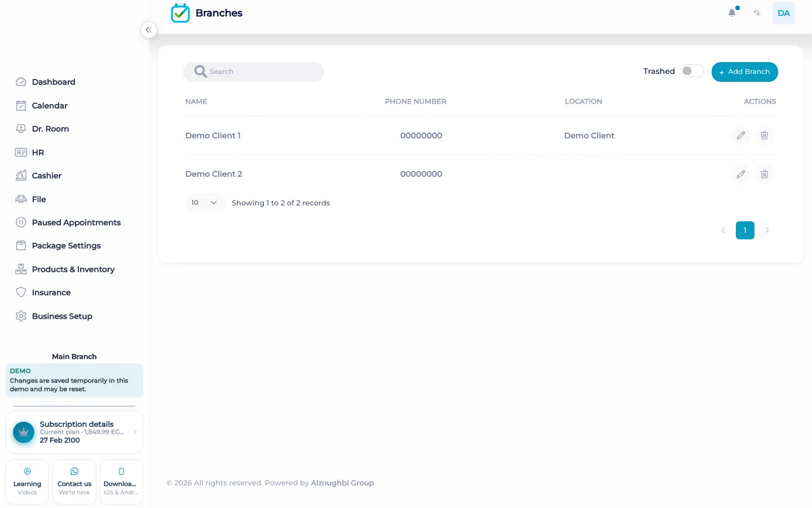
Task: Click the Demo Client location cell
Action: point(589,135)
